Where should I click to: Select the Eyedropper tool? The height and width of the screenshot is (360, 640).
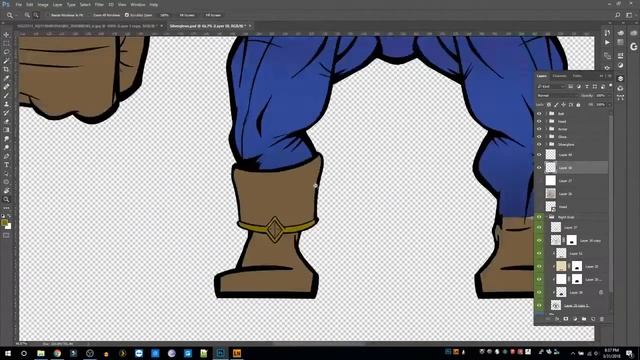[6, 78]
